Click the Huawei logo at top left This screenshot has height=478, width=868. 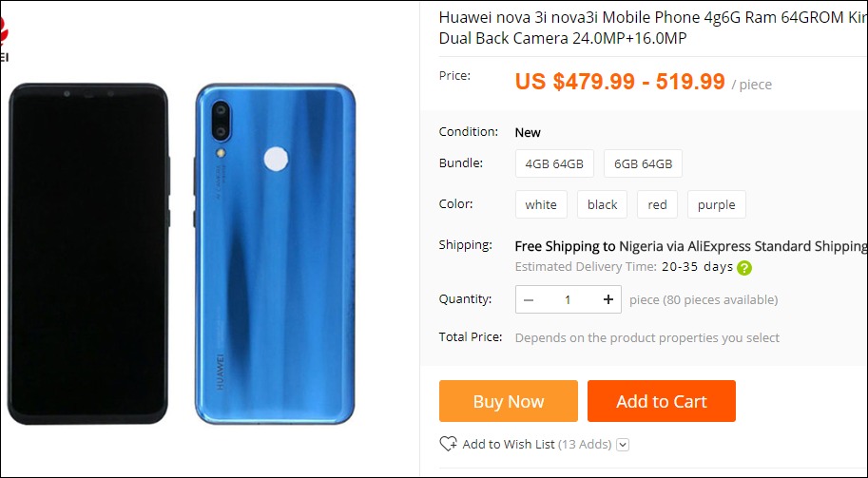5,39
